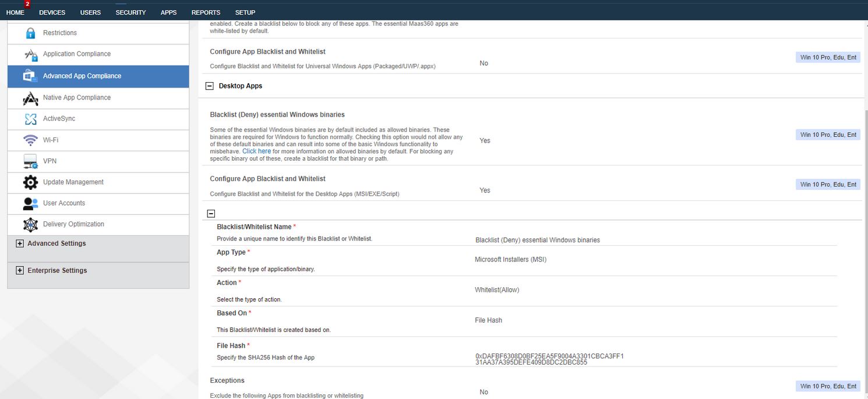Click the Win 10 badge beside UWP blacklist
The width and height of the screenshot is (868, 399).
828,57
